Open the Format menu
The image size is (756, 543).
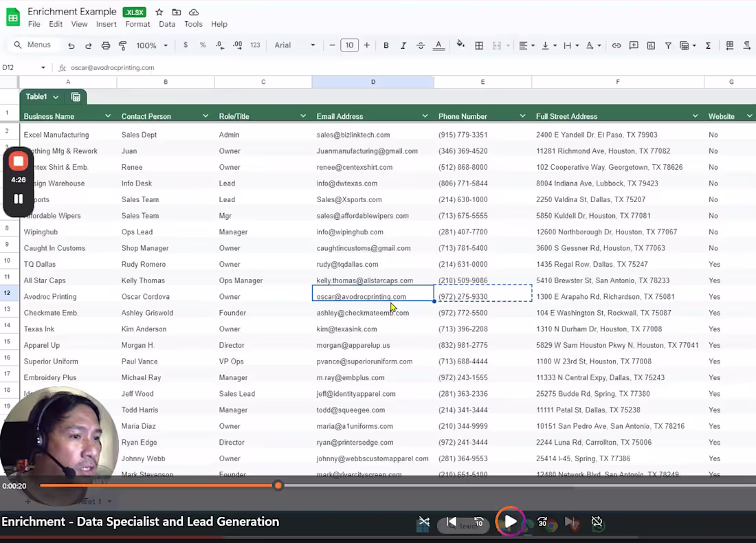tap(137, 24)
